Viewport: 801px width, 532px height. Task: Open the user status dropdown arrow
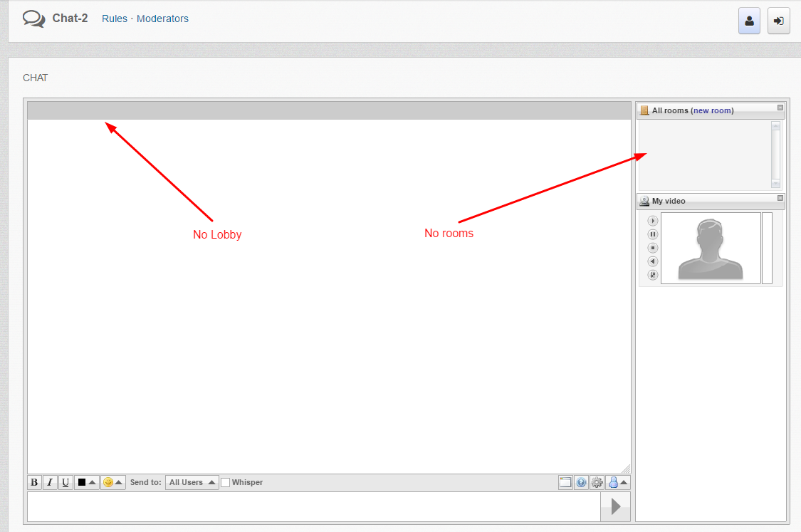(x=624, y=482)
